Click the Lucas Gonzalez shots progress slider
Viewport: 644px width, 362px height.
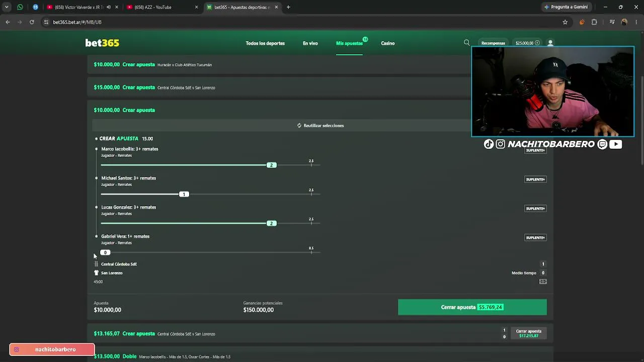210,223
